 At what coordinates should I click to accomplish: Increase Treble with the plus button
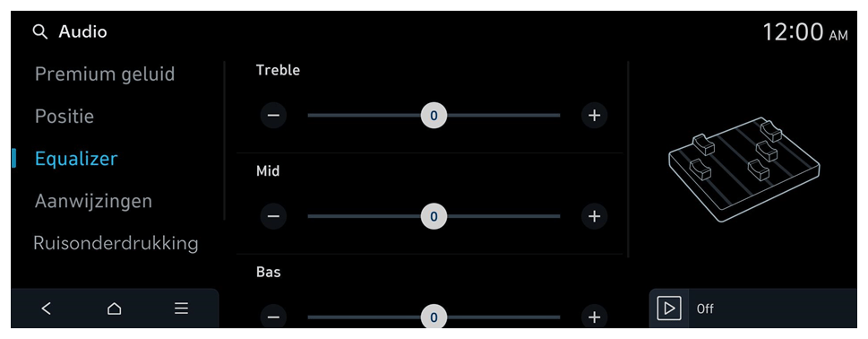click(x=594, y=115)
